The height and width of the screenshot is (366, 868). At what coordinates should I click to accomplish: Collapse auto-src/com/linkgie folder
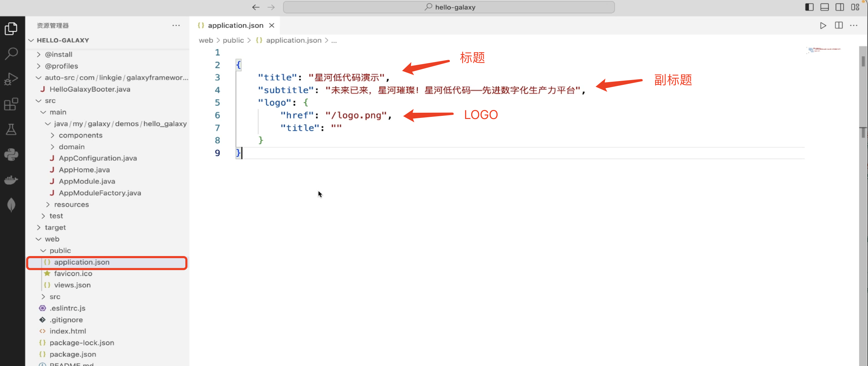[107, 78]
